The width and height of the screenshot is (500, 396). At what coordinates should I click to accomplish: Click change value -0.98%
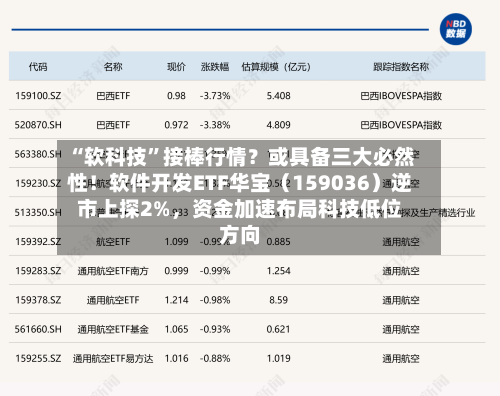(215, 300)
